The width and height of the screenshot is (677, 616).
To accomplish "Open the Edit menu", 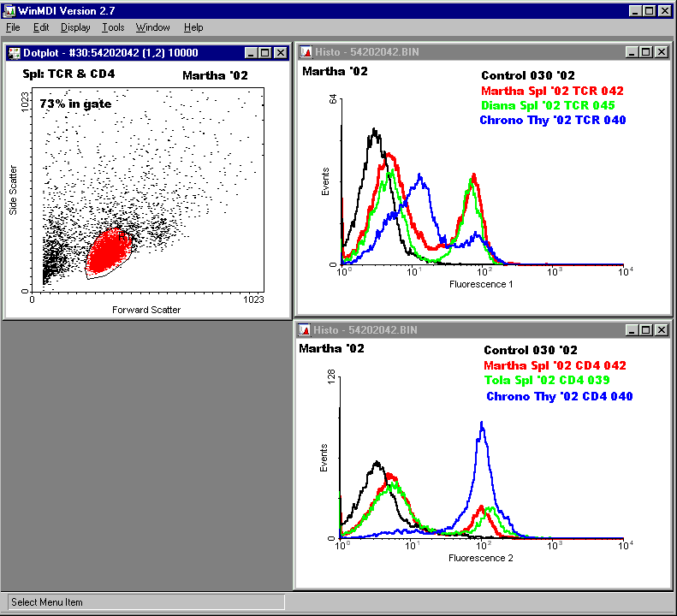I will [41, 27].
